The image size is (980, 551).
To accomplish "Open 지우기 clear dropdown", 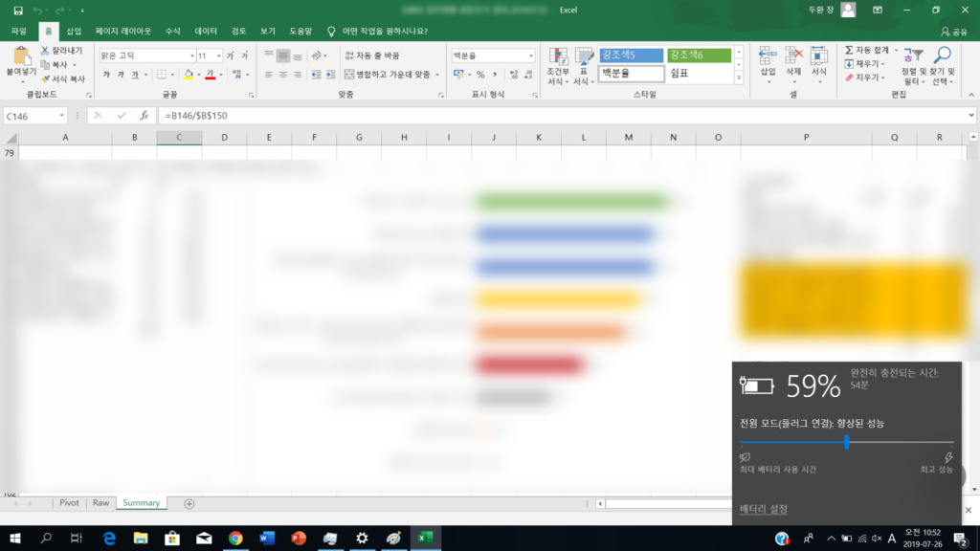I will 865,77.
